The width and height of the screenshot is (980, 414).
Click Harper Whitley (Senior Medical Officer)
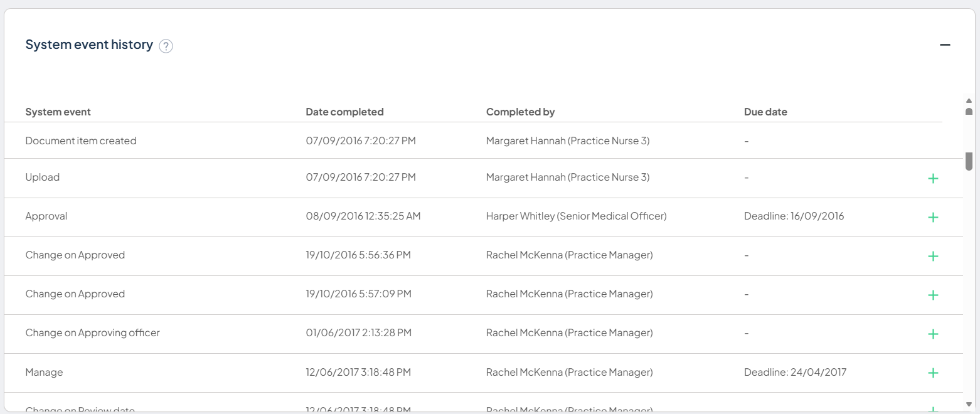tap(577, 216)
